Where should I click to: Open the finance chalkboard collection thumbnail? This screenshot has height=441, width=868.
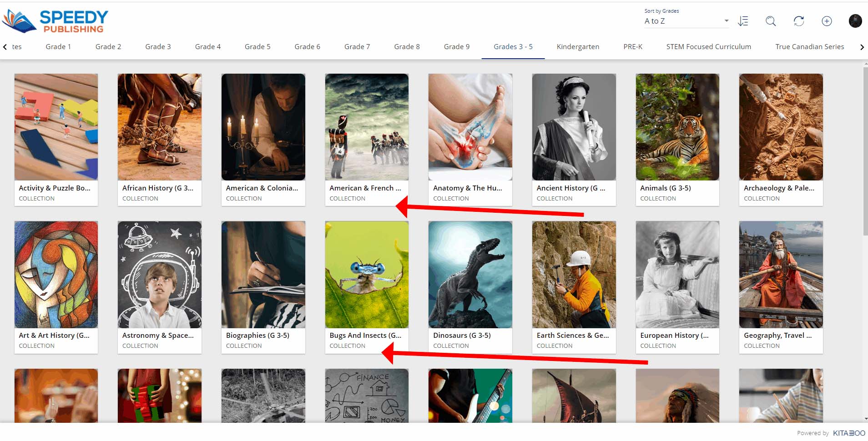click(367, 396)
